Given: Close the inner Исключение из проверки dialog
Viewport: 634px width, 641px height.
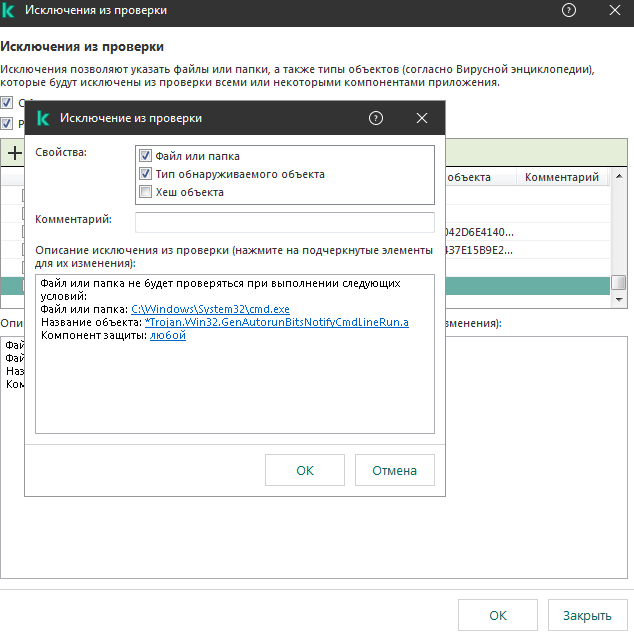Looking at the screenshot, I should tap(422, 118).
